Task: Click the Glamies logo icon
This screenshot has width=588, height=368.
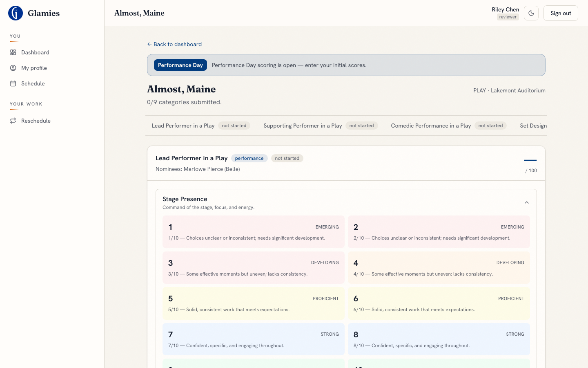Action: click(16, 13)
